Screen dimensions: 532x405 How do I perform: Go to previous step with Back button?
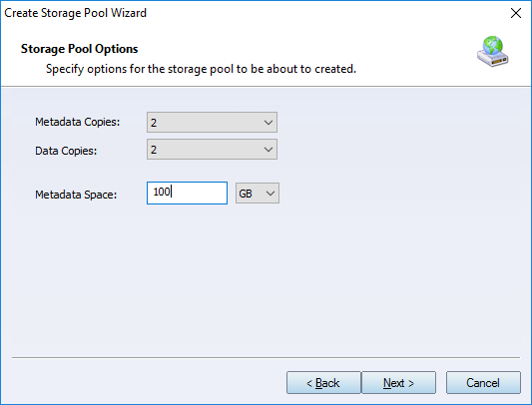click(323, 383)
